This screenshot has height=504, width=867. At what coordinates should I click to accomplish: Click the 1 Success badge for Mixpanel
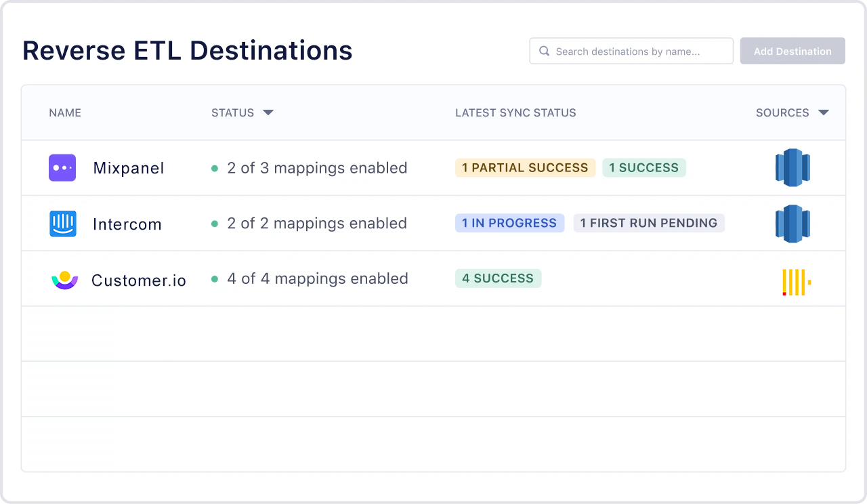pos(643,168)
